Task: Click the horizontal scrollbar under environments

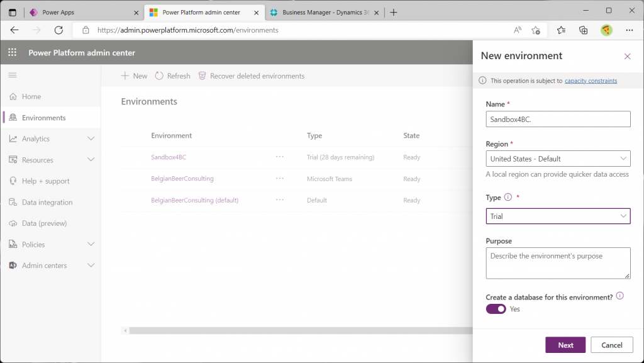Action: tap(301, 330)
